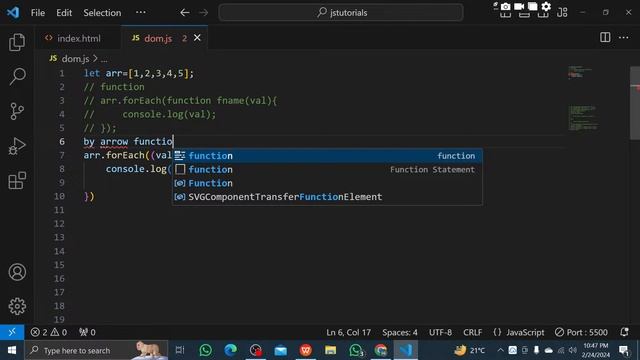Click the Port: 5500 Live Server button
The height and width of the screenshot is (360, 640).
[581, 332]
